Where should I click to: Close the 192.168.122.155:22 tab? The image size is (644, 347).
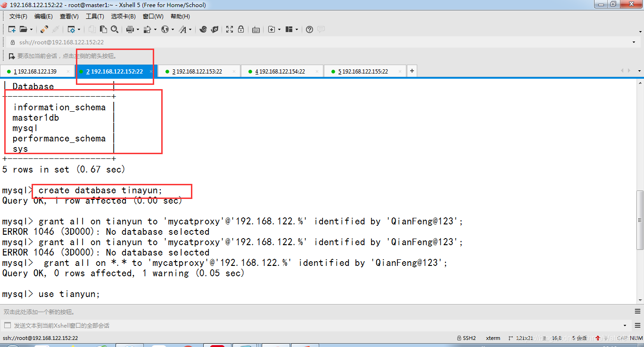400,72
